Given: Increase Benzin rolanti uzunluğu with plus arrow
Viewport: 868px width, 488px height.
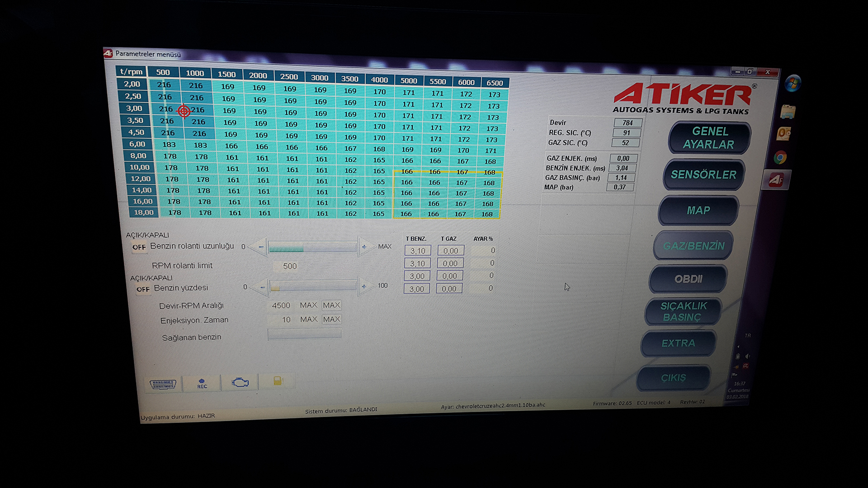Looking at the screenshot, I should coord(365,247).
